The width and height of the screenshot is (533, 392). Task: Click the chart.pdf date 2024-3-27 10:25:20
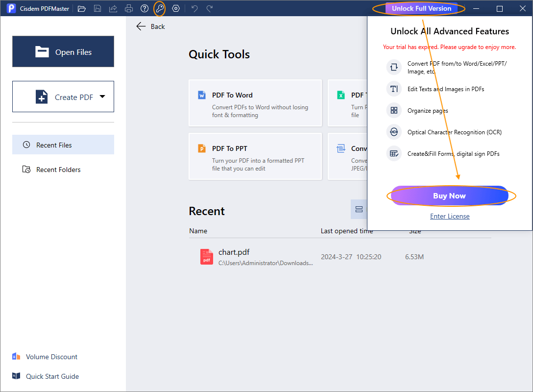351,257
